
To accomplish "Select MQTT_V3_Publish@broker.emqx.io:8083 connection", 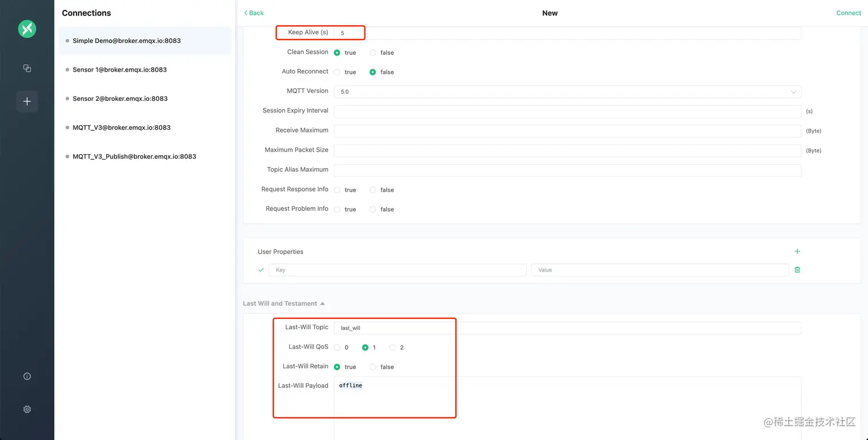I will click(145, 157).
